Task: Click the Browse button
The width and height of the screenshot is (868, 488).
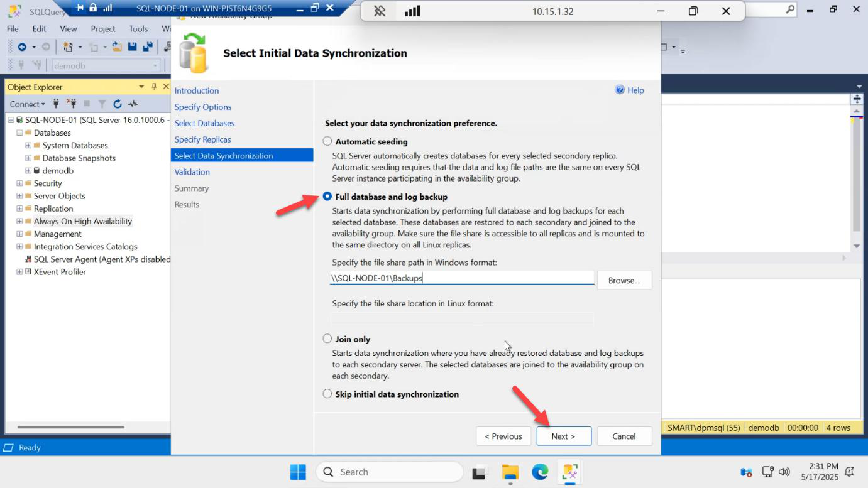Action: (x=624, y=280)
